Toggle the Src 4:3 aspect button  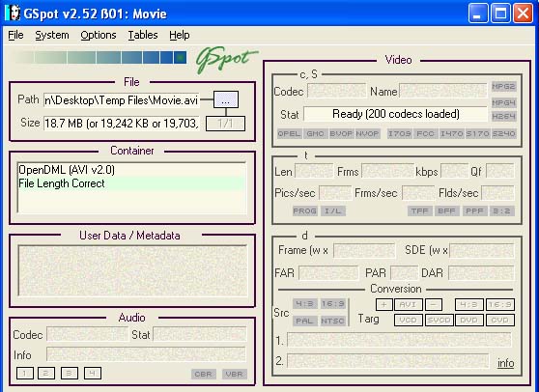[x=304, y=304]
